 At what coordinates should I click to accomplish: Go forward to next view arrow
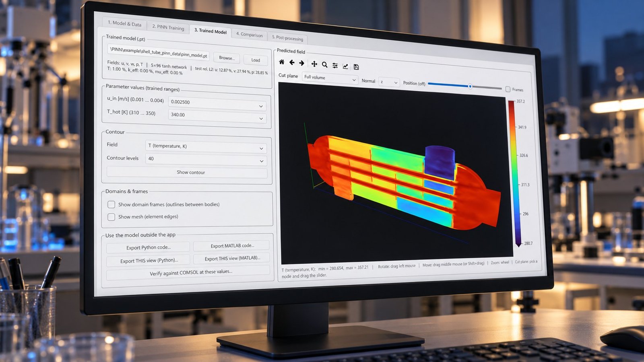coord(301,63)
